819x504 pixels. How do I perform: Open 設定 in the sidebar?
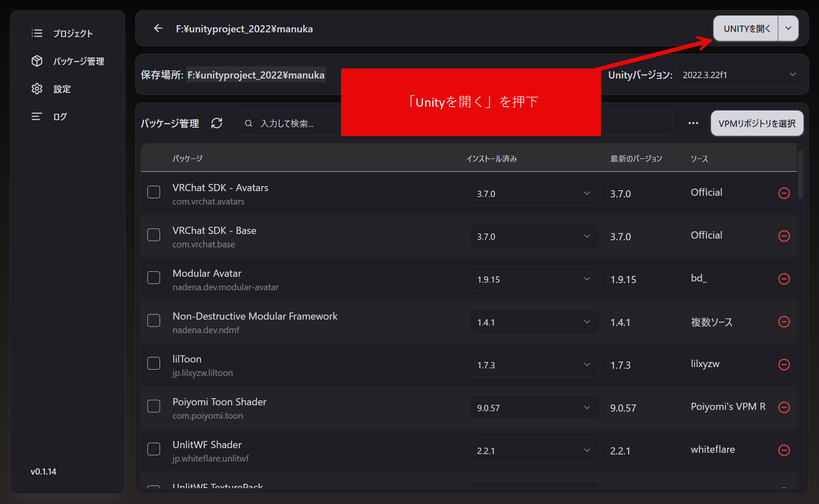tap(62, 89)
